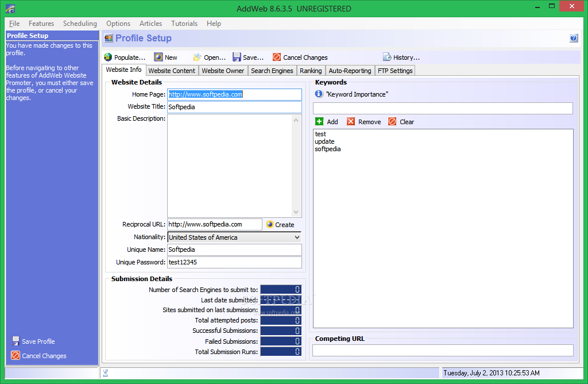Select the 'update' keyword
Viewport: 588px width, 384px height.
(325, 141)
